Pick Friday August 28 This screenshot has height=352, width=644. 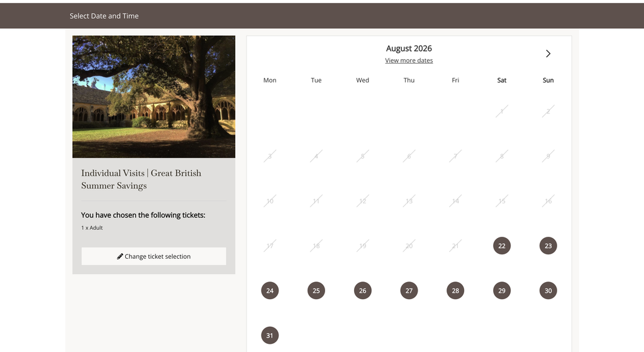click(455, 290)
